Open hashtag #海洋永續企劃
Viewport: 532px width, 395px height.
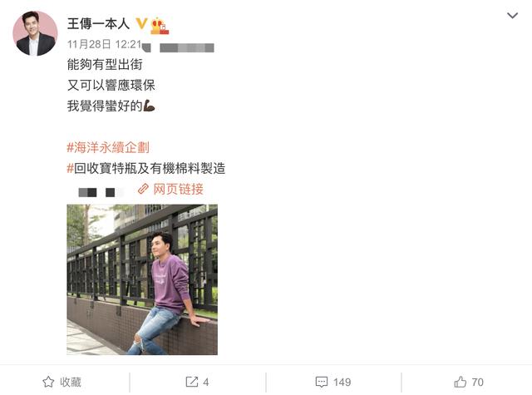pyautogui.click(x=108, y=148)
